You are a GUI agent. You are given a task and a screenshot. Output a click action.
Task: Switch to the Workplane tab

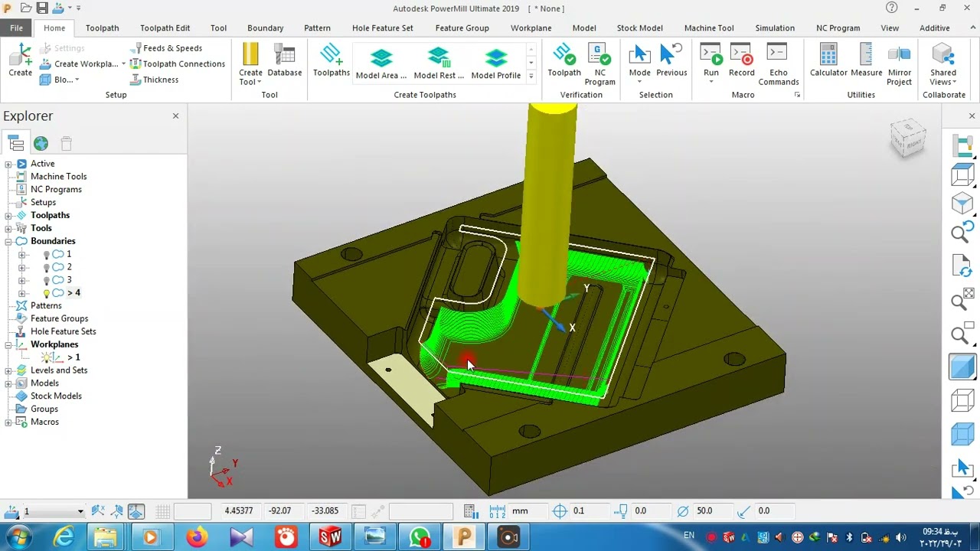(531, 28)
